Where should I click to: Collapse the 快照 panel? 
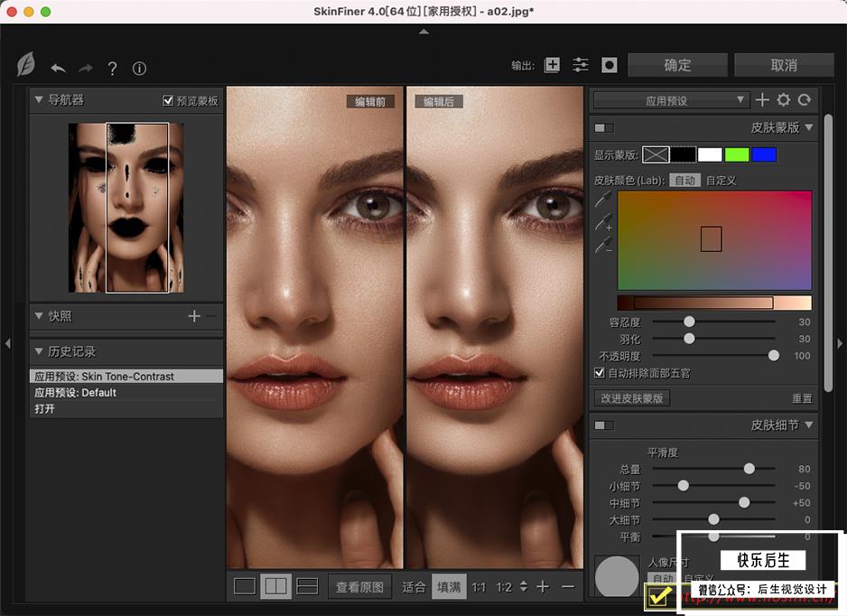[x=38, y=316]
